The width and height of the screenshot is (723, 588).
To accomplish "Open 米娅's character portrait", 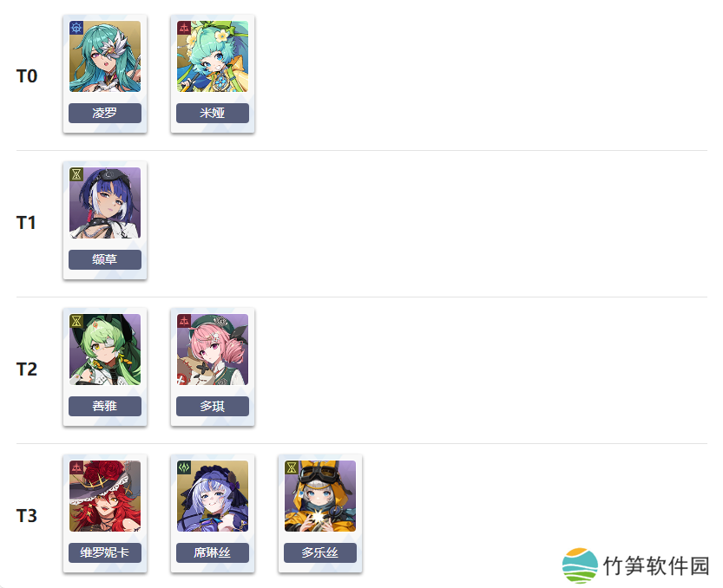I will tap(213, 56).
